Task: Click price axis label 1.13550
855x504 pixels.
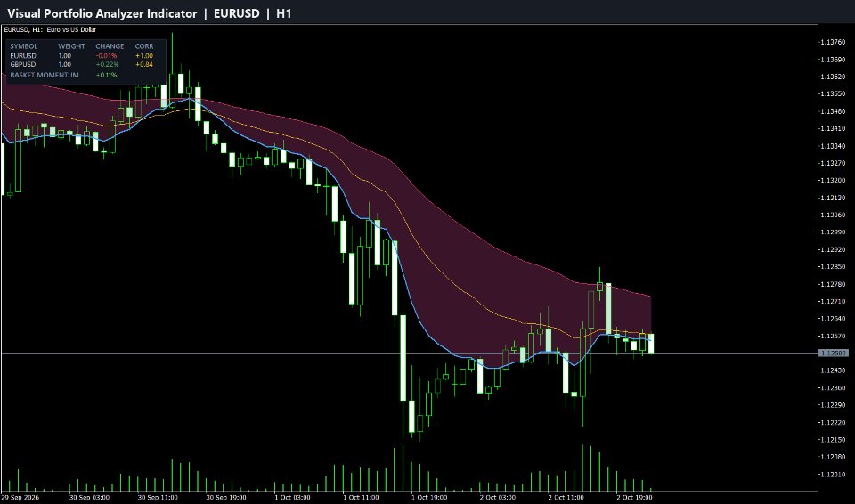Action: (835, 93)
